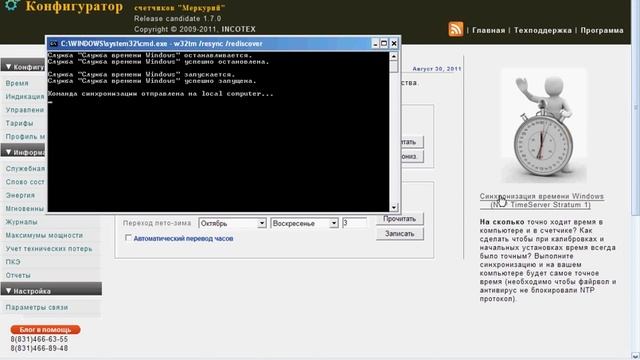Collapse the Информация section header
Image resolution: width=640 pixels, height=360 pixels.
coord(23,152)
